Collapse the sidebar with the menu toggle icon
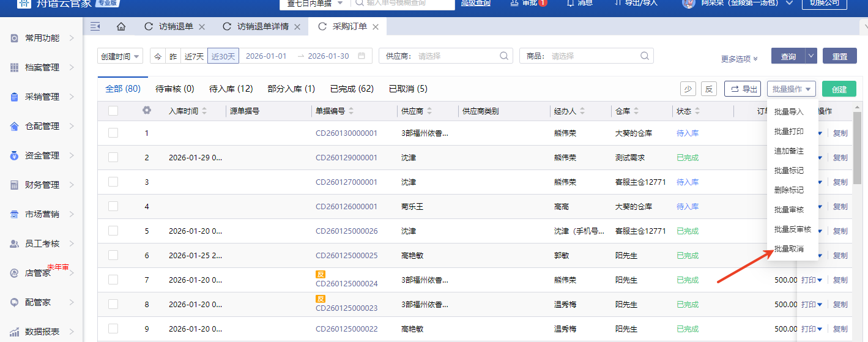This screenshot has width=868, height=342. [x=95, y=26]
